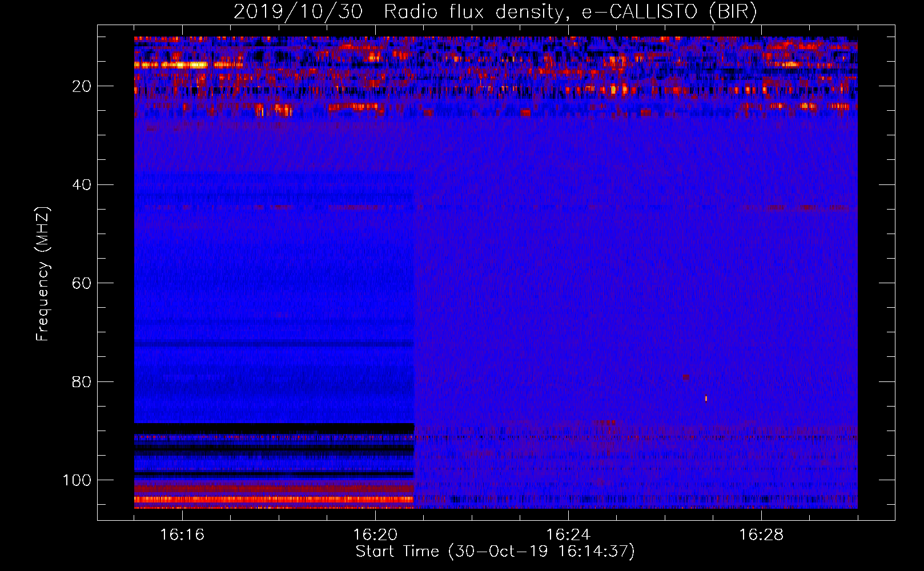
Task: Click the frequency tick label '20'
Action: pos(82,86)
